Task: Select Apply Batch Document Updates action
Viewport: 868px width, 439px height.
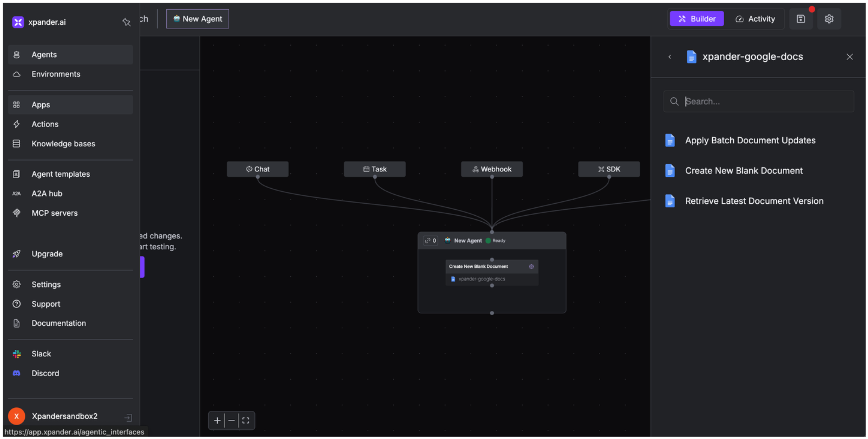Action: click(750, 140)
